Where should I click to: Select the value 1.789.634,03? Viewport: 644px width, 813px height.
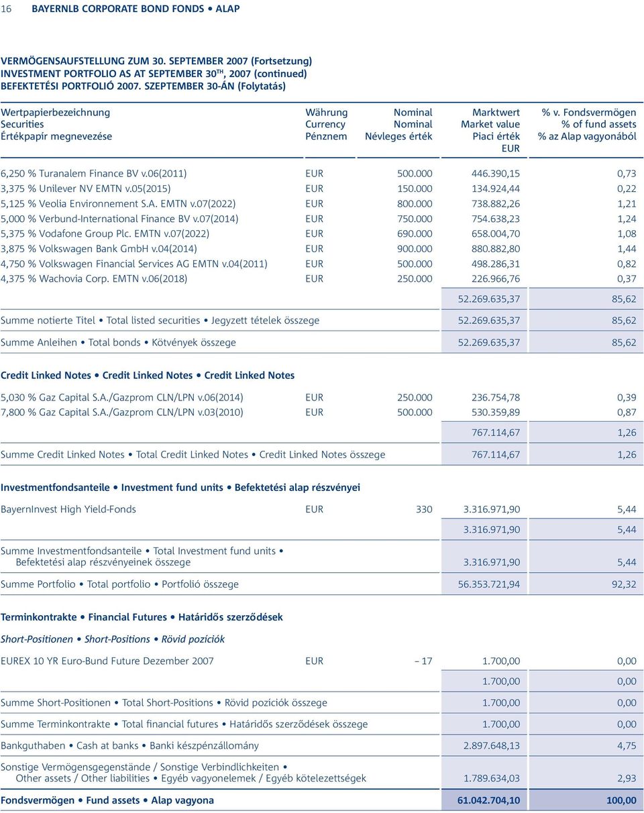coord(492,779)
